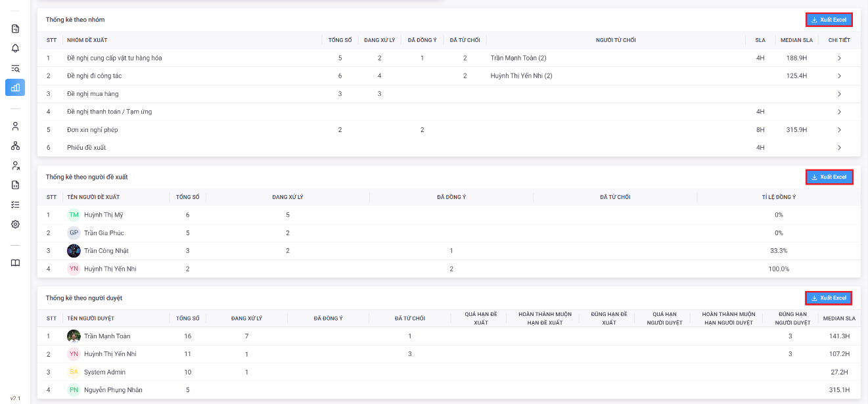Viewport: 868px width, 404px height.
Task: Click Trần Công Nhật's avatar in proposer table
Action: [x=74, y=251]
